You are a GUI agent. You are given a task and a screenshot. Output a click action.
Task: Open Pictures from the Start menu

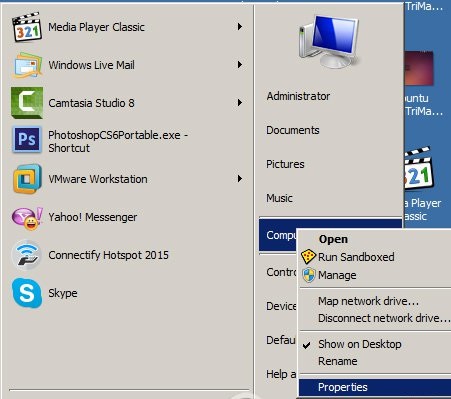pyautogui.click(x=285, y=164)
